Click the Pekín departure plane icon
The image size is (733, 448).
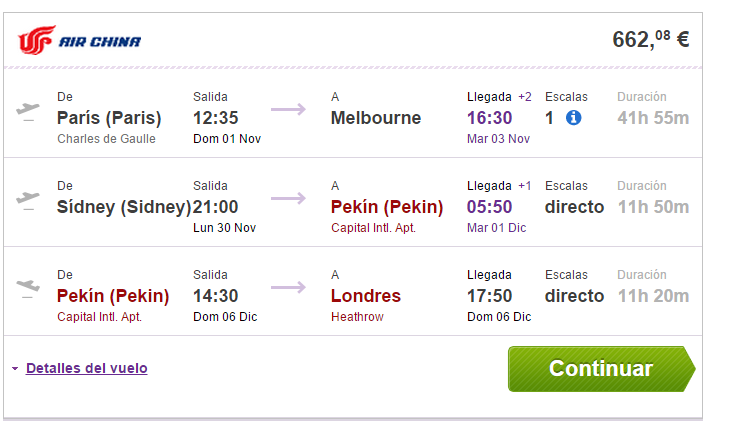(x=28, y=288)
